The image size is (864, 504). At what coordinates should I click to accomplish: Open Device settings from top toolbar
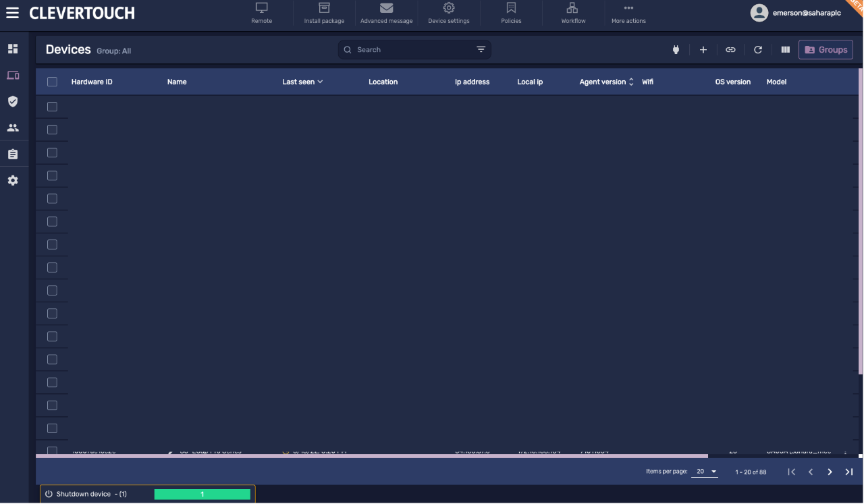coord(449,13)
